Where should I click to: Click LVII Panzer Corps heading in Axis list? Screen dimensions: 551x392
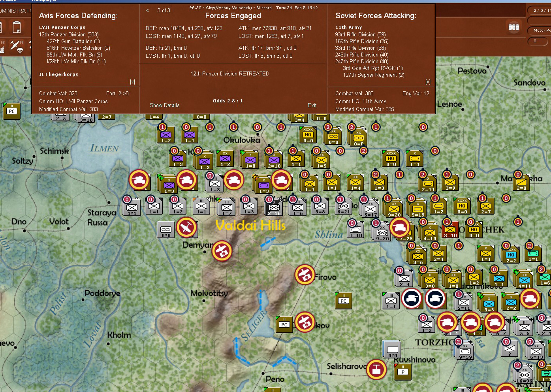(x=62, y=27)
